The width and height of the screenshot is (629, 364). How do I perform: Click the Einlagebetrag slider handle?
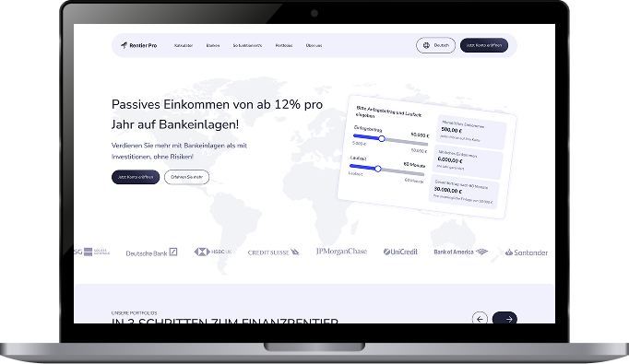(x=382, y=139)
